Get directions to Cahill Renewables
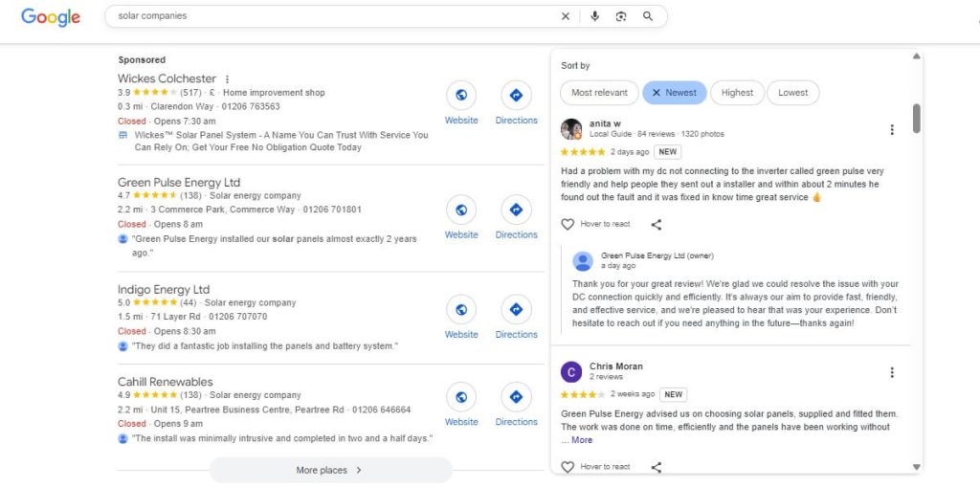 [x=516, y=397]
